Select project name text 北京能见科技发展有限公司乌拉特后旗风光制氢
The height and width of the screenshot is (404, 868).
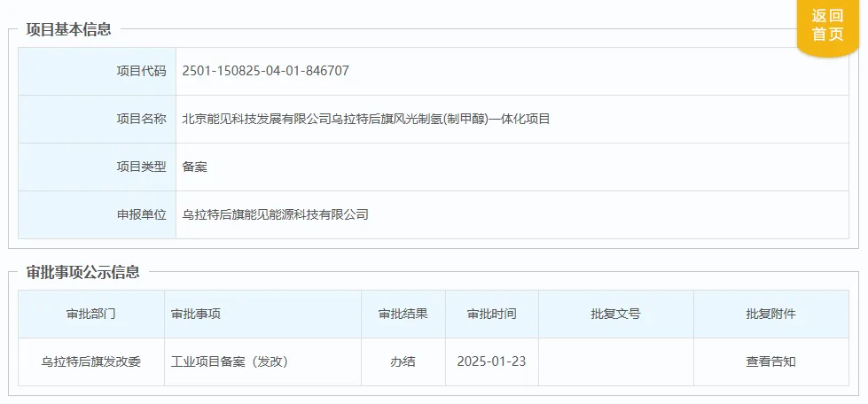[x=314, y=119]
